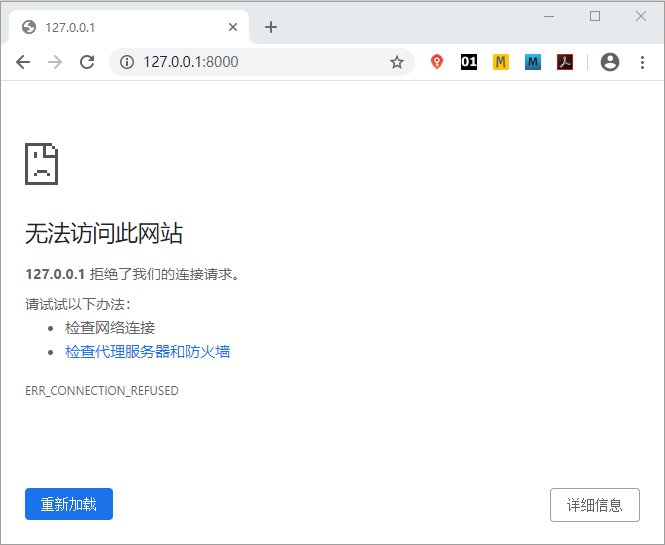Click the ERR_CONNECTION_REFUSED error code text

(x=102, y=391)
